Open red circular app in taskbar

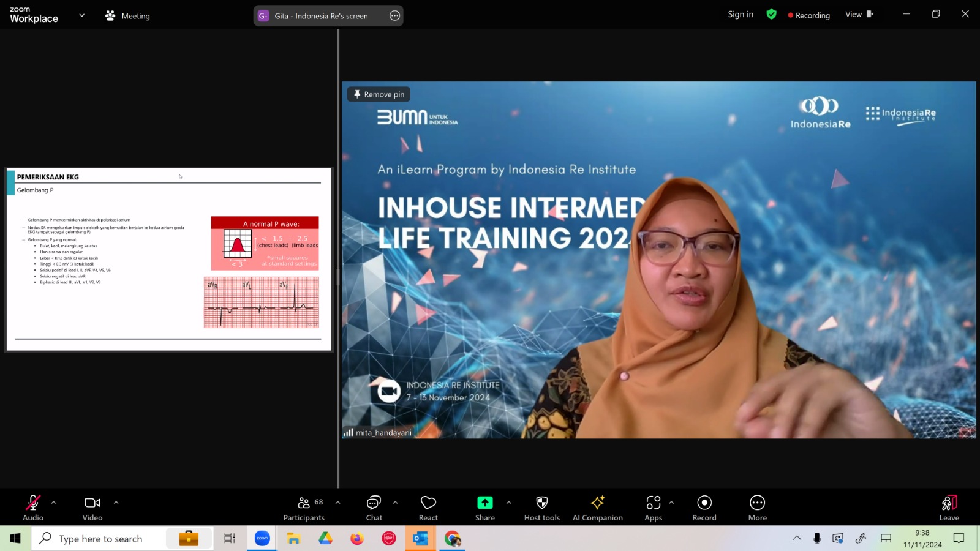coord(389,539)
